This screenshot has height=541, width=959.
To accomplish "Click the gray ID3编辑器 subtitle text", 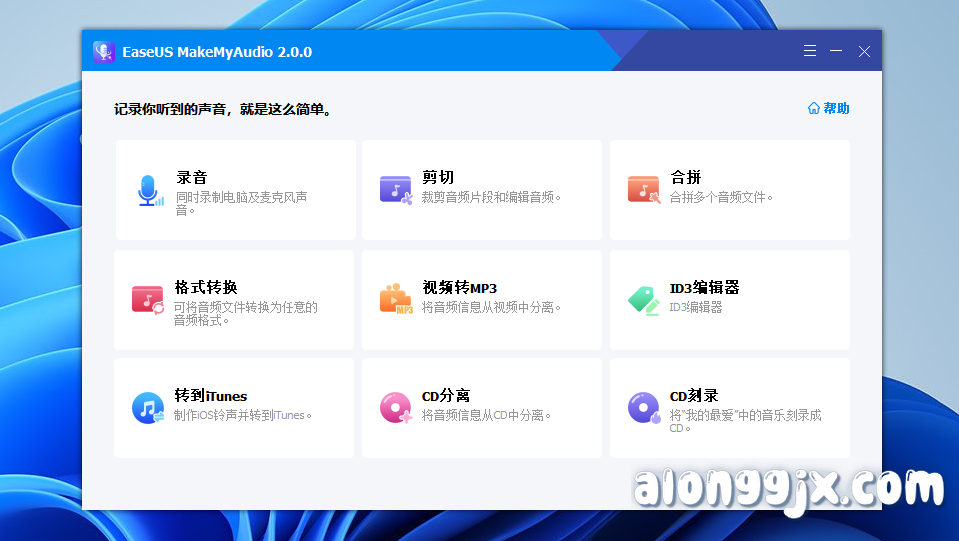I will (x=696, y=307).
